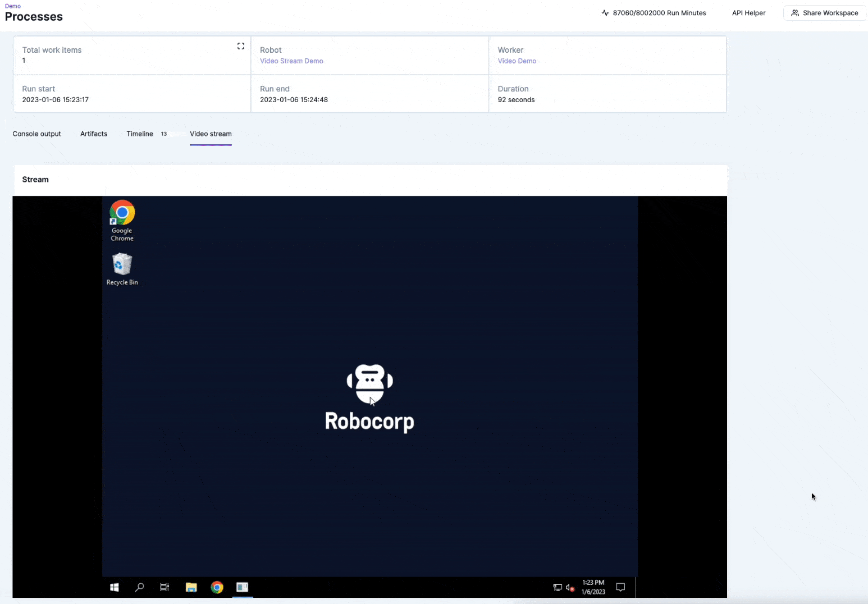Click the Run start value 2023-01-06 15:23:17
This screenshot has height=604, width=868.
tap(56, 100)
